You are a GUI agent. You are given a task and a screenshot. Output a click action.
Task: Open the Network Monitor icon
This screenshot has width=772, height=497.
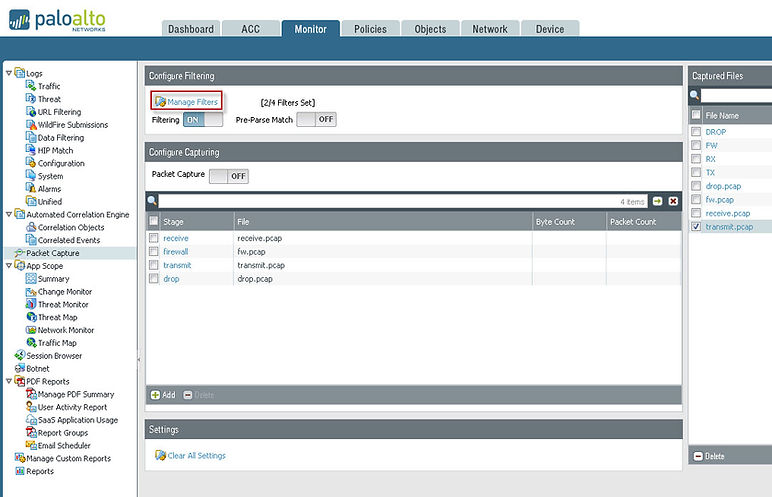(31, 330)
